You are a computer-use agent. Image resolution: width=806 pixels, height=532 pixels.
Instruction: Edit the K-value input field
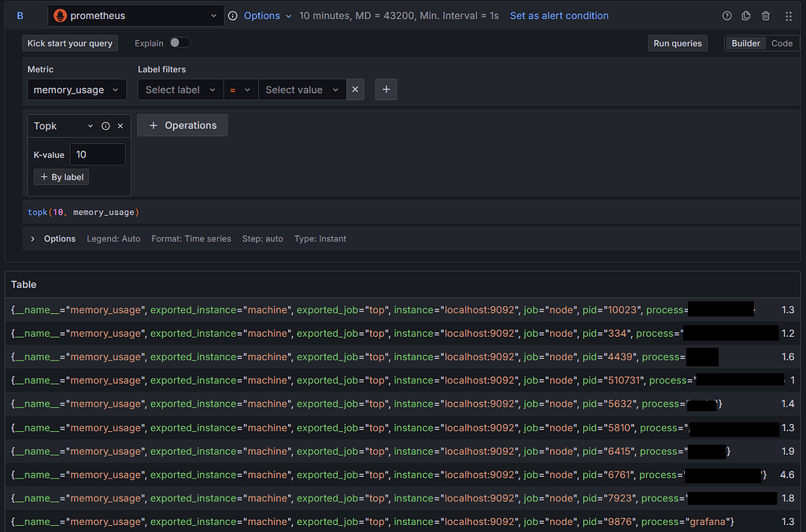pos(97,154)
